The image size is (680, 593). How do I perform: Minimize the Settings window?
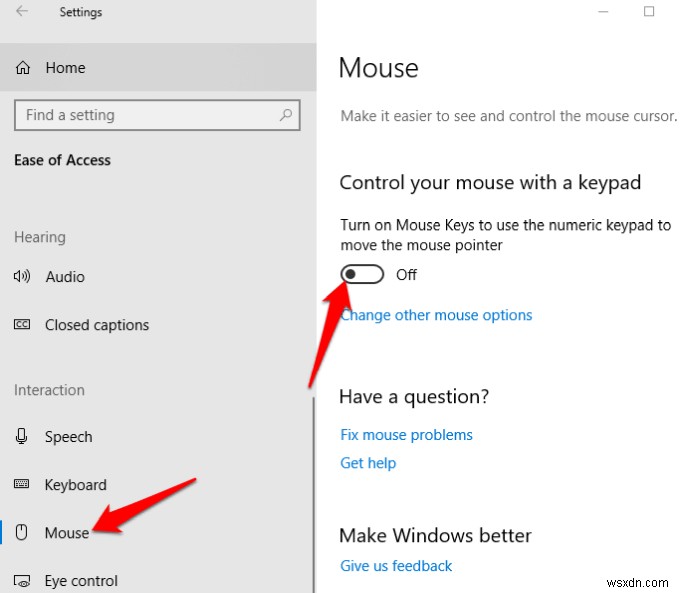point(603,12)
